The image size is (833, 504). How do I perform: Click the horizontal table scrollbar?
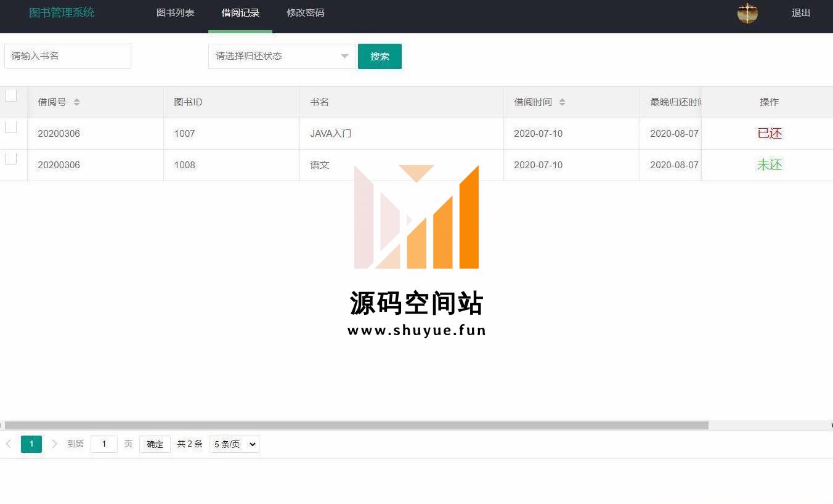tap(357, 425)
